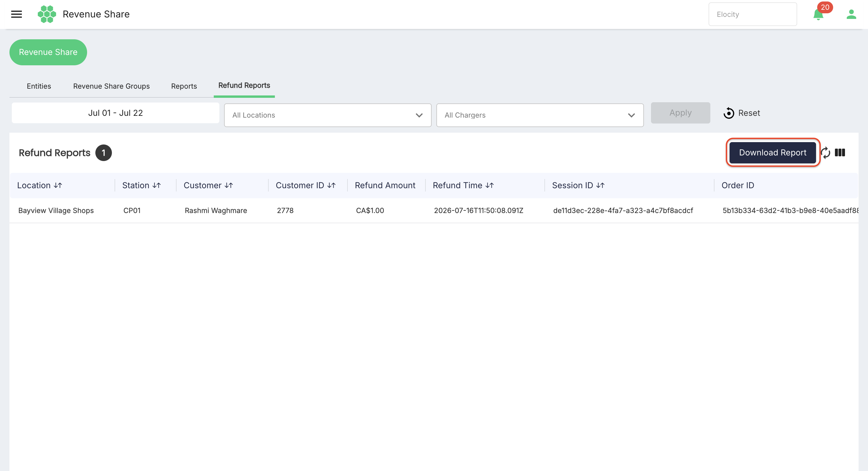
Task: Click session ID de11d3ec-228e-4fa7-a323-a4c7bf8acdcf
Action: [623, 210]
